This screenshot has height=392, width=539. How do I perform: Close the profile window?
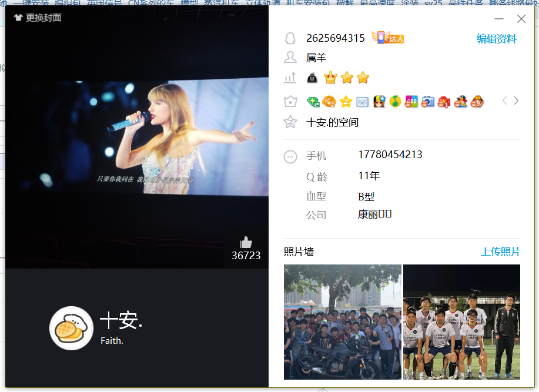[521, 19]
